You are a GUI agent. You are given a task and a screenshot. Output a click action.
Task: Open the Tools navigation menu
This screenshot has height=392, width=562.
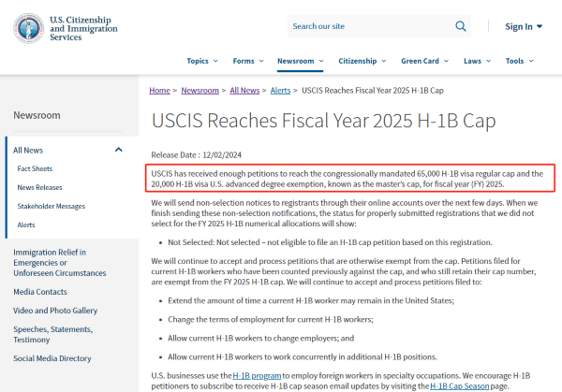(518, 61)
